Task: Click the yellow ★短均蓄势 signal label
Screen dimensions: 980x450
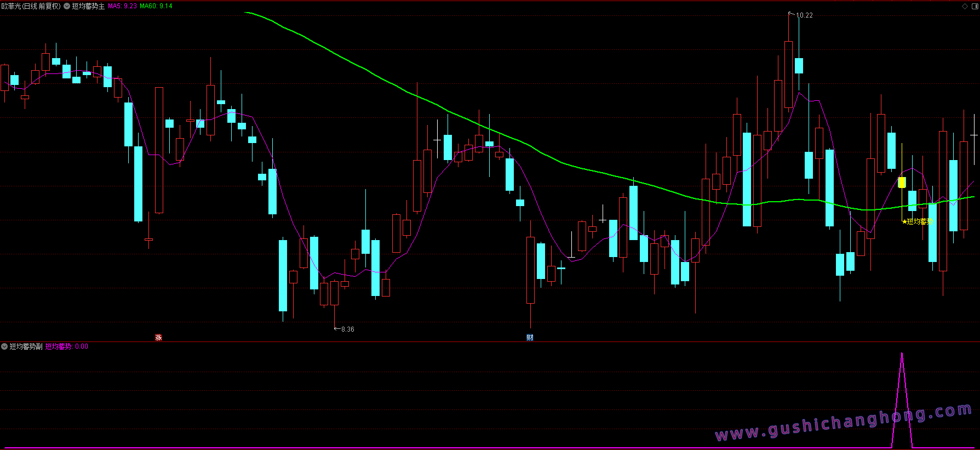Action: pyautogui.click(x=917, y=221)
